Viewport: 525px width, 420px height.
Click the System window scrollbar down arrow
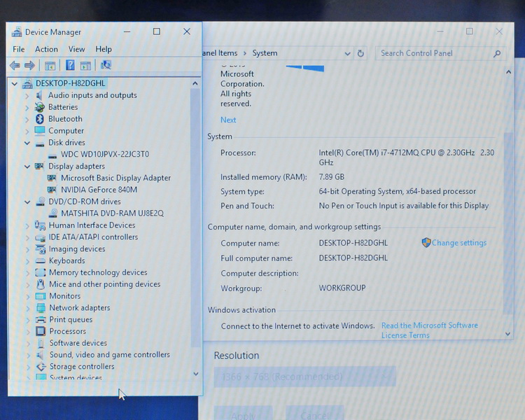click(x=508, y=334)
